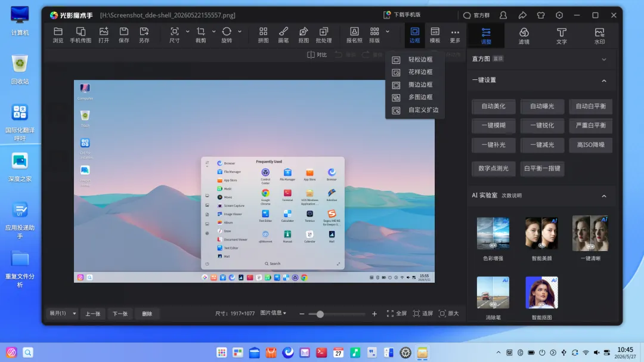
Task: Click the 自动白平衡 button
Action: tap(590, 106)
